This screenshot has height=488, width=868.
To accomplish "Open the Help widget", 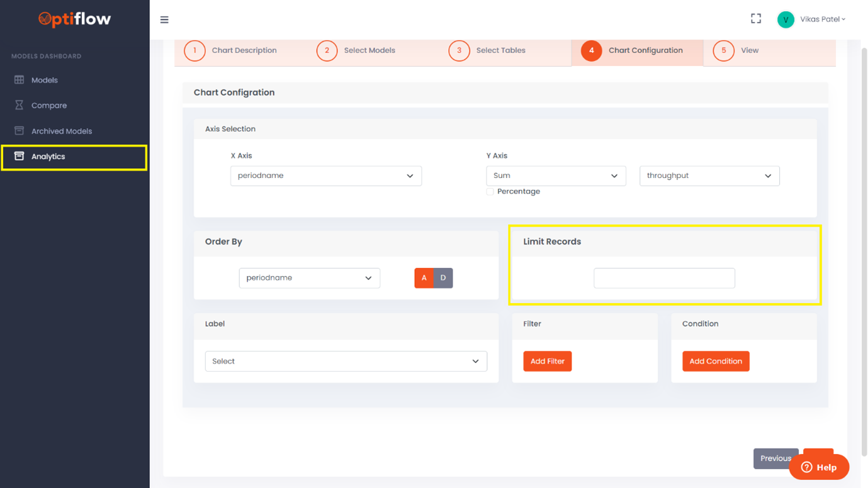I will [819, 465].
